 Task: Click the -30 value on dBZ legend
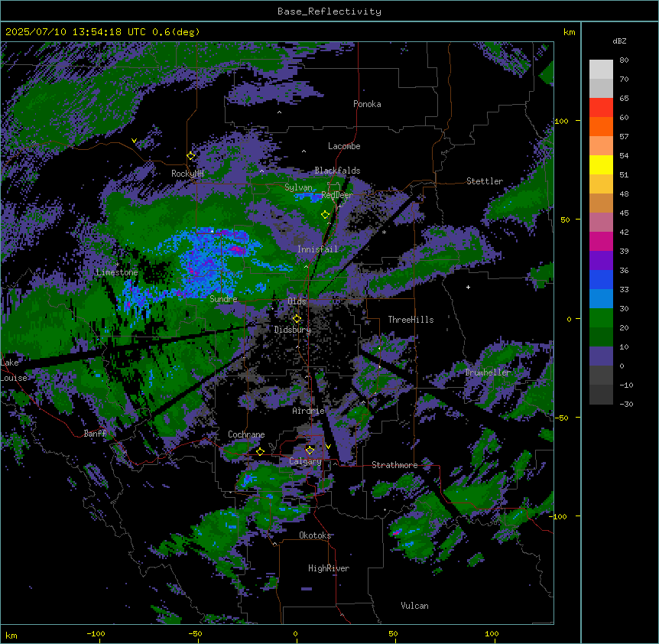coord(626,405)
